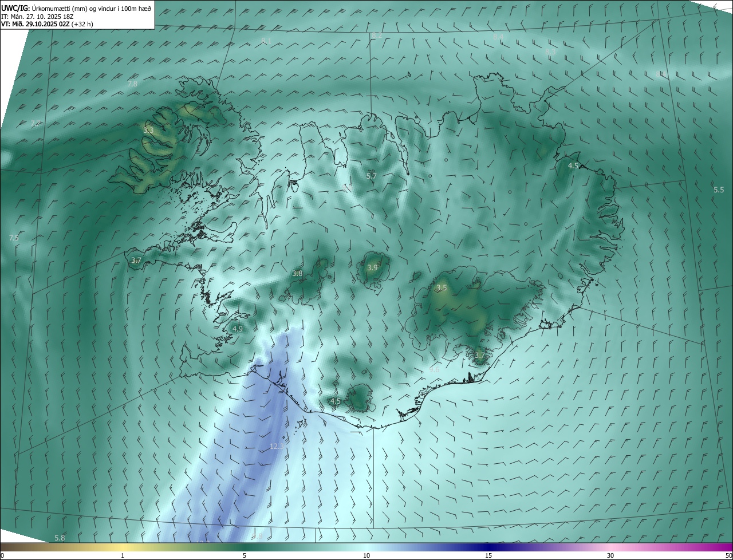The image size is (733, 560).
Task: Click the 30 tick on the colour scale
Action: [610, 555]
